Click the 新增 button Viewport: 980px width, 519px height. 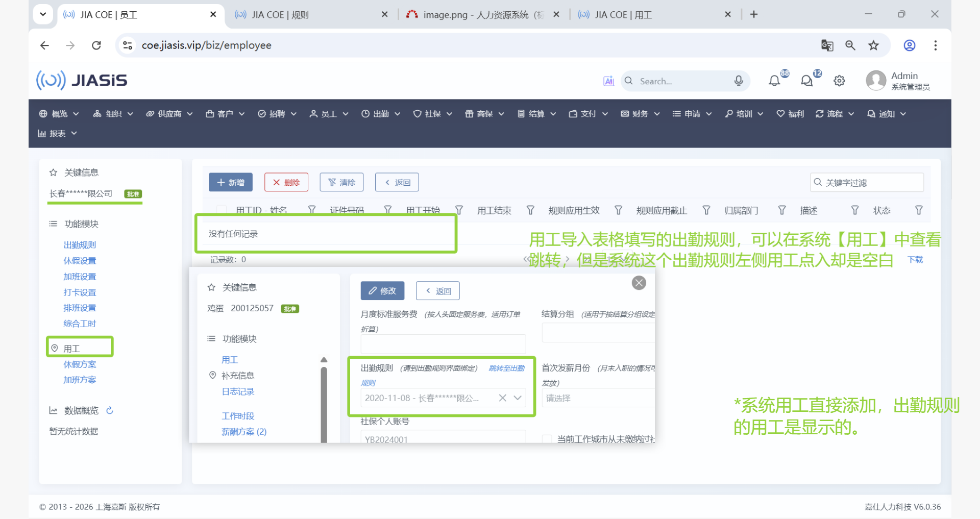[x=231, y=182]
